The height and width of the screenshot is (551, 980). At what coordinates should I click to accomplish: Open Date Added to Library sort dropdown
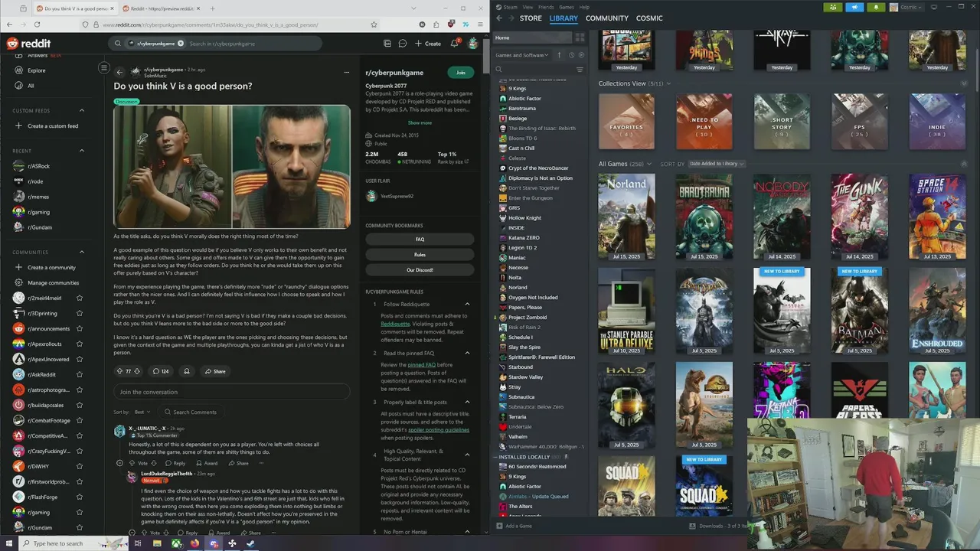(x=717, y=164)
